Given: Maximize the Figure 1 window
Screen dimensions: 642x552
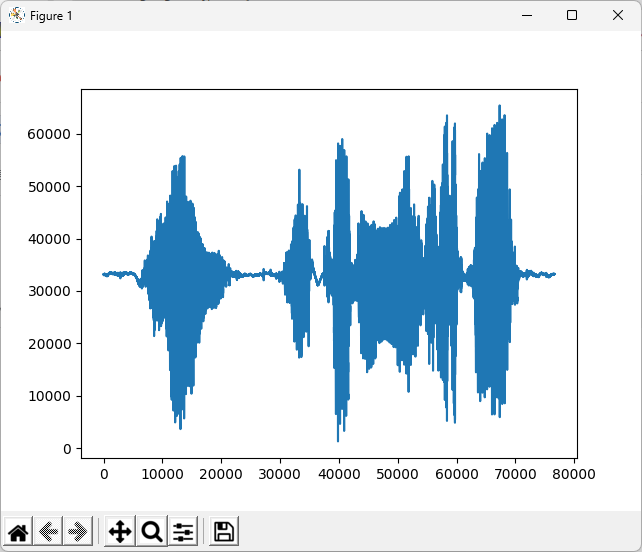Looking at the screenshot, I should click(572, 15).
